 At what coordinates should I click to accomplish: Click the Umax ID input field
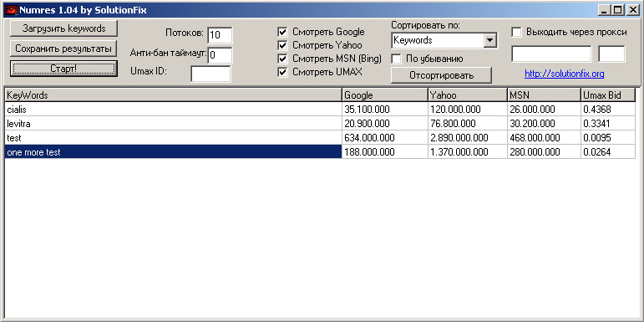tap(210, 74)
